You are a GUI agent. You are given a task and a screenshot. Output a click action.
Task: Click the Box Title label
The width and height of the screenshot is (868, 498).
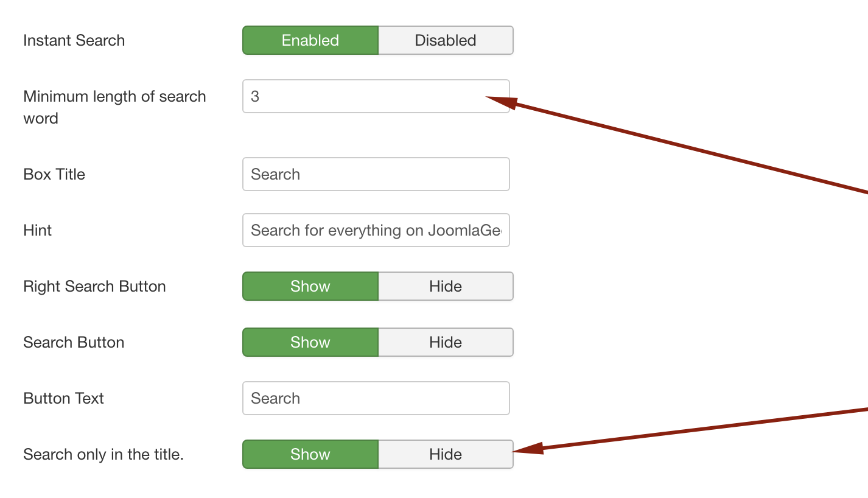(x=54, y=174)
